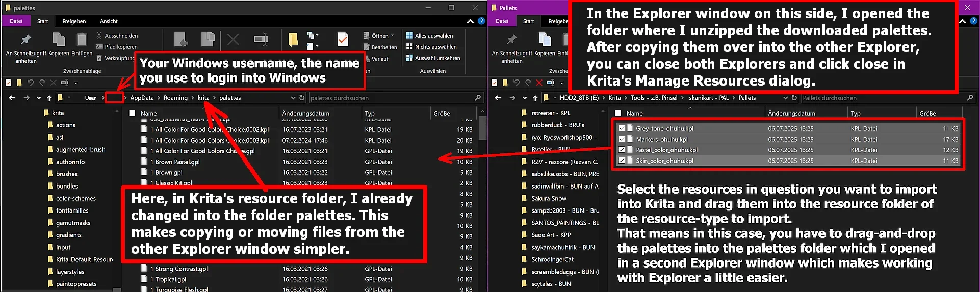Open Datei menu in Pallets window
This screenshot has width=980, height=292.
tap(502, 21)
